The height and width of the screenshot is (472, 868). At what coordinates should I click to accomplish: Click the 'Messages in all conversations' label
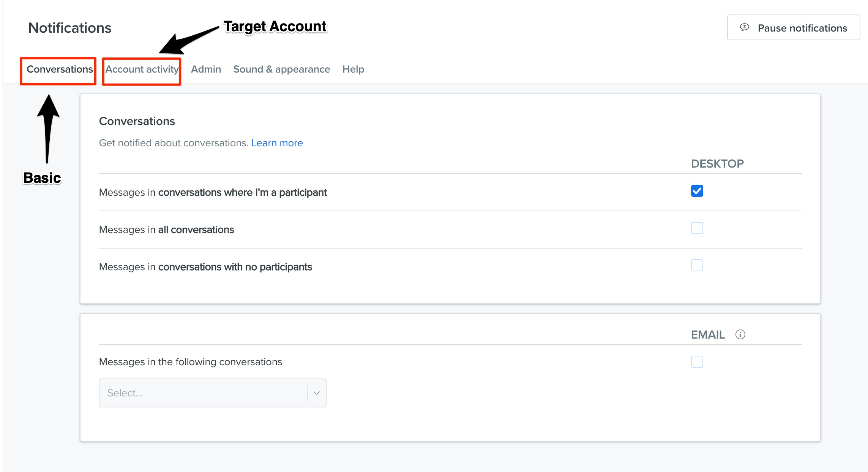166,230
